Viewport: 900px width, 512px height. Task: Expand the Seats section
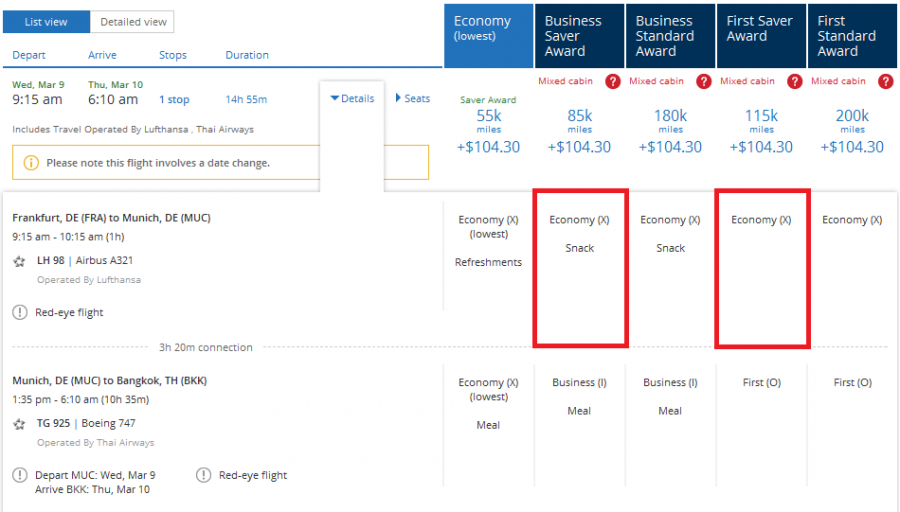[413, 99]
